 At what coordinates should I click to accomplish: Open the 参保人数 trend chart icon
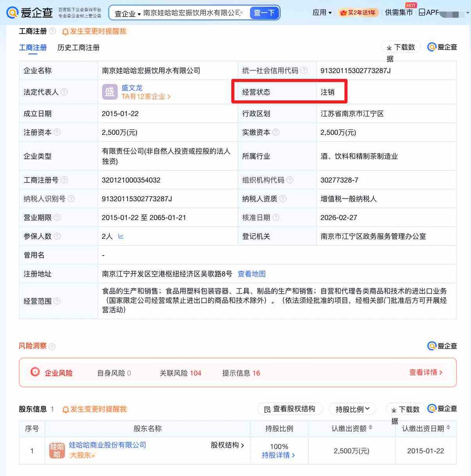coord(120,236)
